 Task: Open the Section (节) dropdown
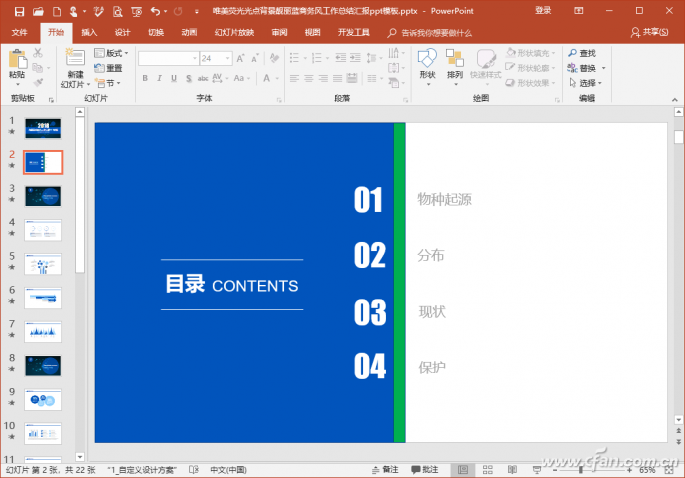[x=107, y=83]
